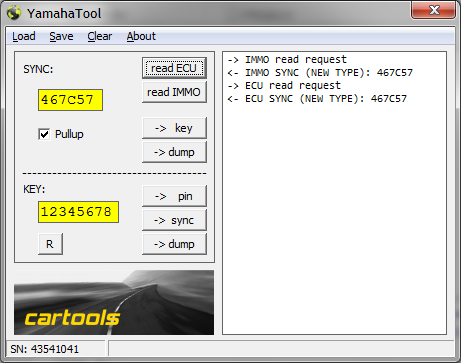Click status bar text 'SN: 43541041'
The width and height of the screenshot is (461, 363).
pos(45,349)
